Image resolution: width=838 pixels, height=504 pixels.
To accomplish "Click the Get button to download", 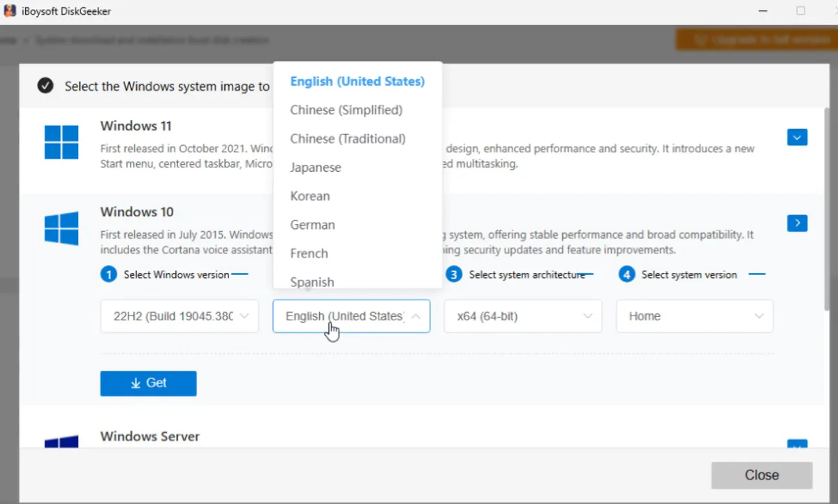I will pos(148,383).
